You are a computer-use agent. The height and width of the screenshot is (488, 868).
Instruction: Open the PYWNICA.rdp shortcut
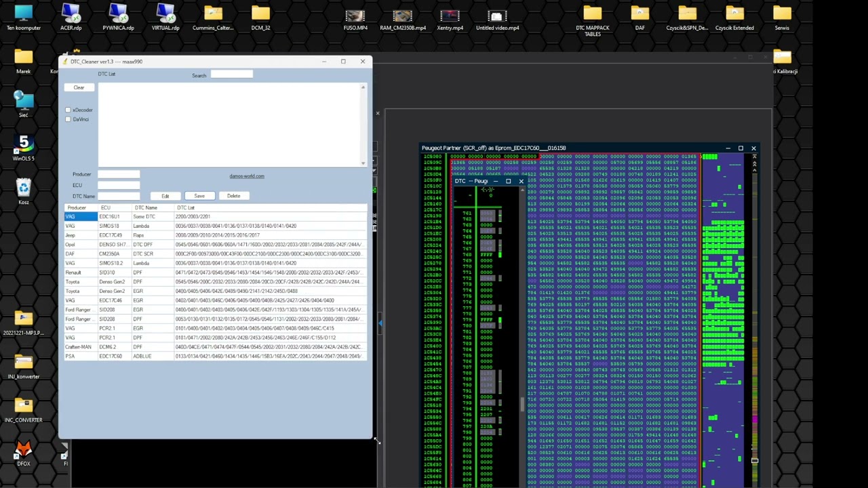tap(118, 18)
